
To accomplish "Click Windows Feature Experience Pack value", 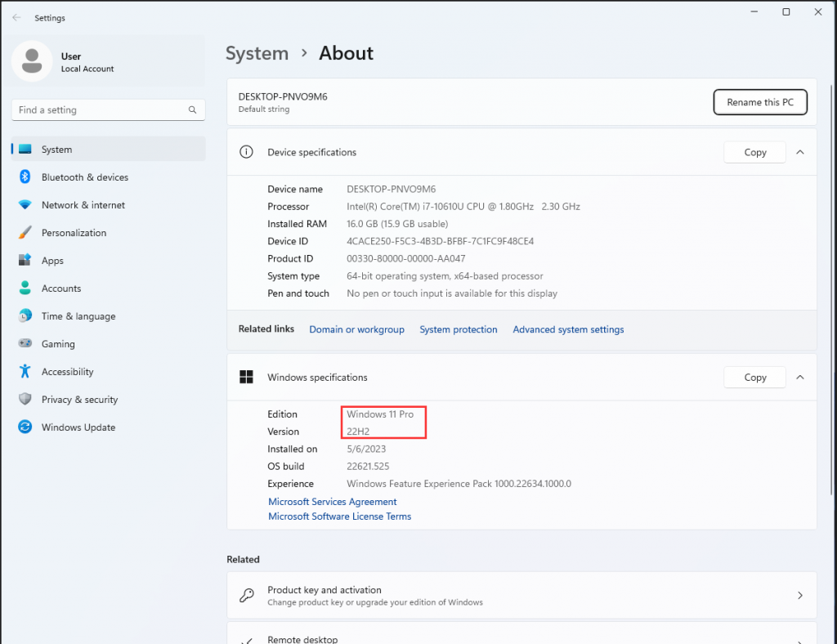I will click(x=459, y=484).
